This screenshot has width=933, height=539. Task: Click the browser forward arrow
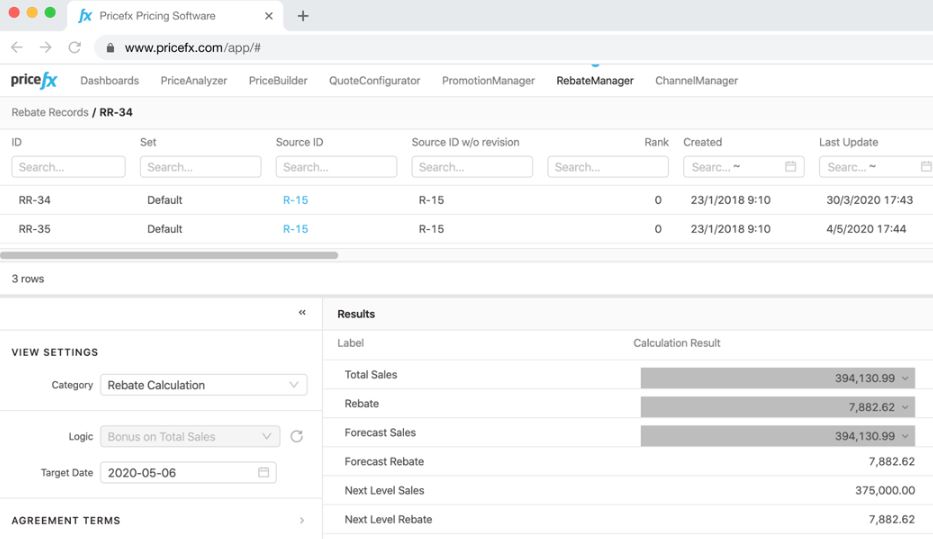click(x=45, y=47)
